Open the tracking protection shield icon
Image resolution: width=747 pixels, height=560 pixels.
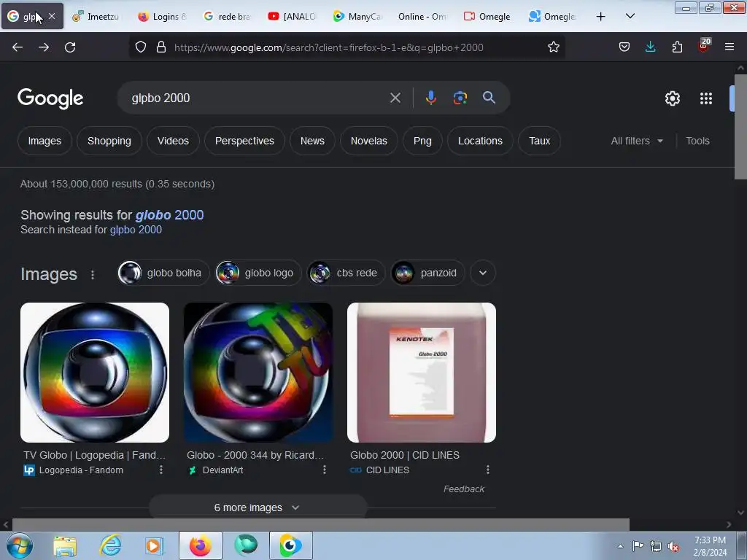coord(141,47)
